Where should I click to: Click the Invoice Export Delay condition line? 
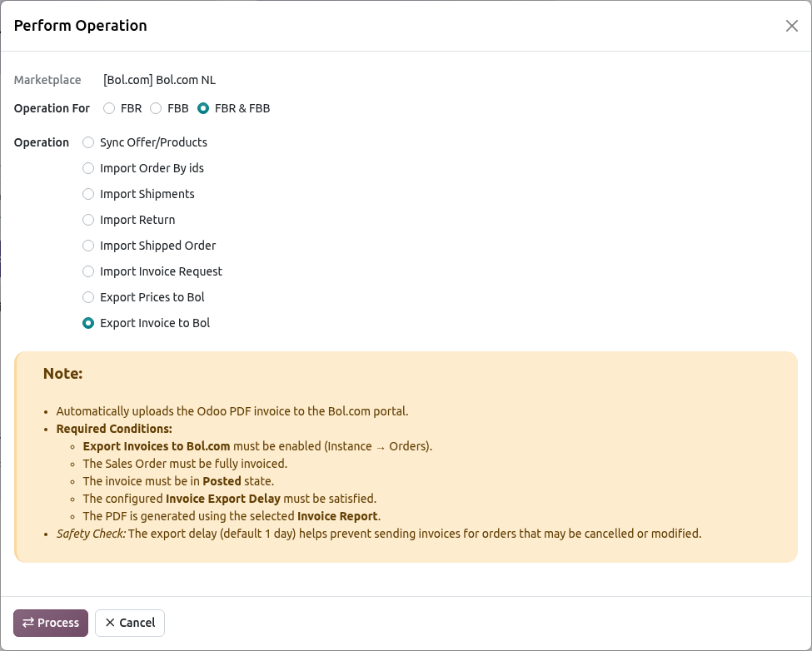click(229, 499)
